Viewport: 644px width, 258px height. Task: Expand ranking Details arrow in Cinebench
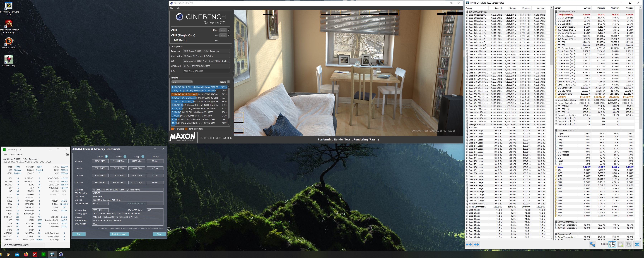228,82
